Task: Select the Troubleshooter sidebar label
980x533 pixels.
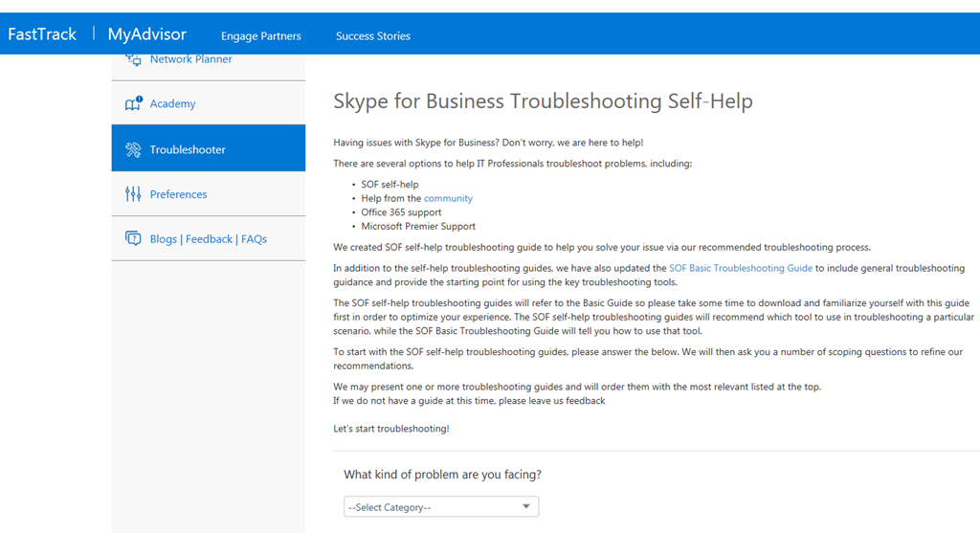Action: click(x=188, y=150)
